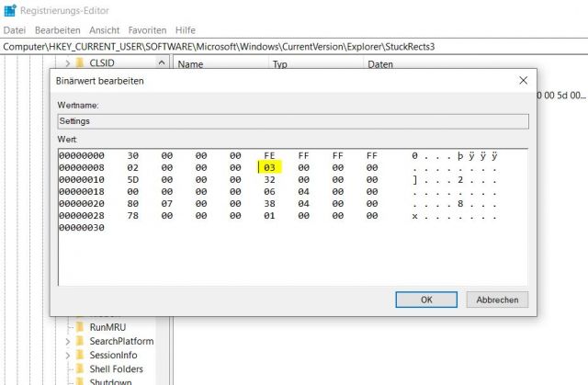Select the 32 byte at offset 00000010
Image resolution: width=588 pixels, height=385 pixels.
click(x=269, y=179)
